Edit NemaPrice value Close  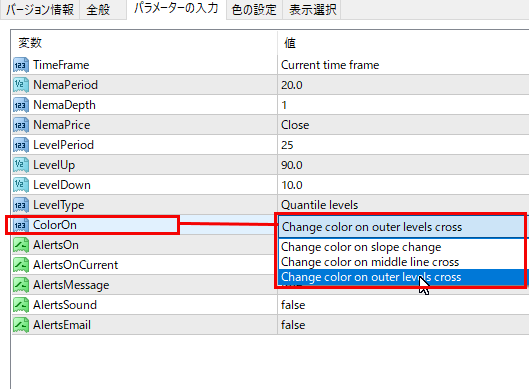(403, 125)
